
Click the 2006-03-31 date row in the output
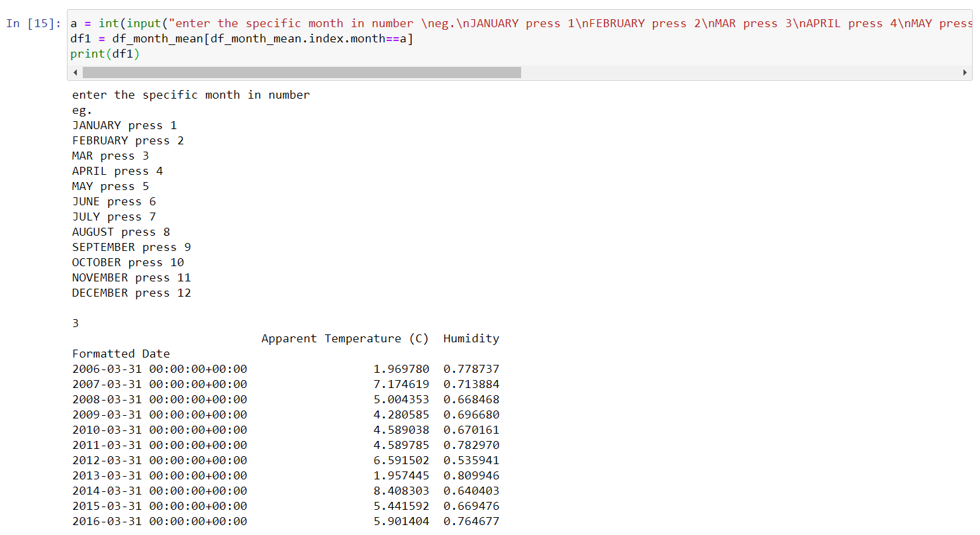159,369
